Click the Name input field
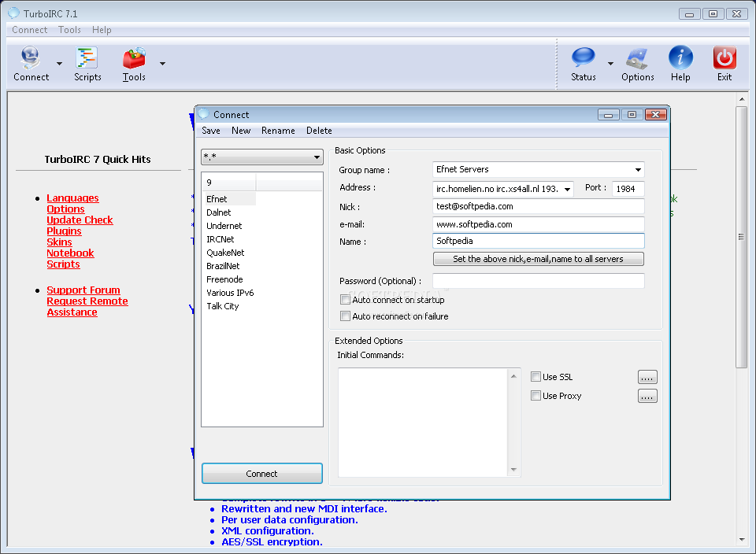The image size is (756, 554). (x=538, y=241)
